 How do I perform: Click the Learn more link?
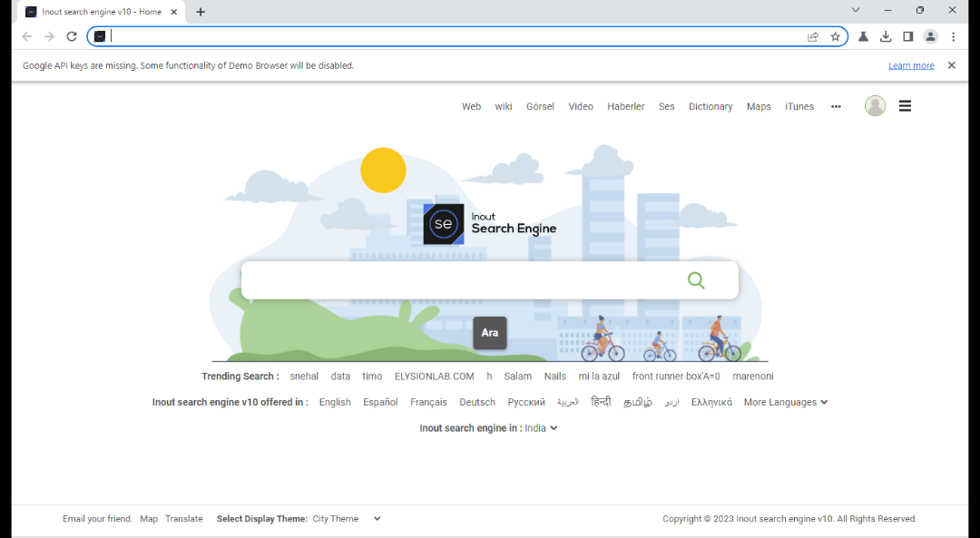911,65
